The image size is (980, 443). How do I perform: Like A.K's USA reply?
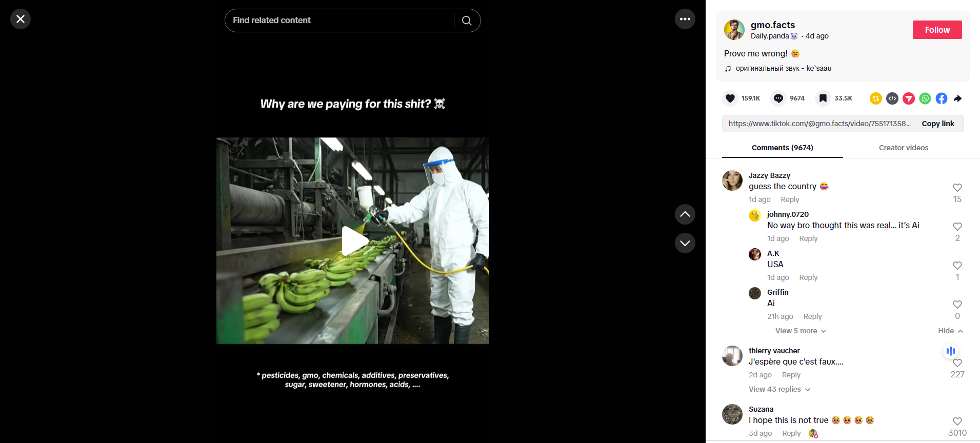click(x=957, y=266)
